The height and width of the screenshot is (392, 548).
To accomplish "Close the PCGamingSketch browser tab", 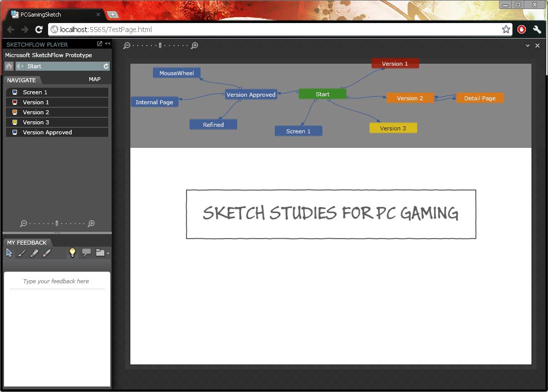I will click(98, 15).
